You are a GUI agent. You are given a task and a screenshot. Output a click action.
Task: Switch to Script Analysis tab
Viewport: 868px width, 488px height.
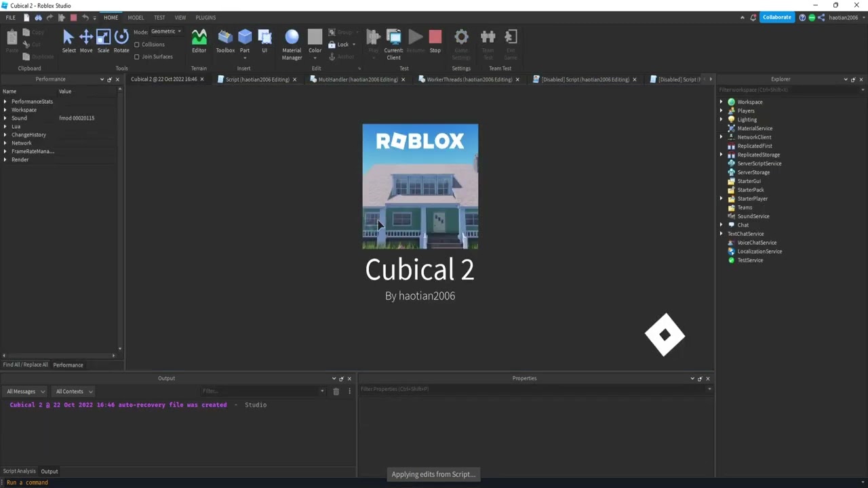pyautogui.click(x=19, y=471)
